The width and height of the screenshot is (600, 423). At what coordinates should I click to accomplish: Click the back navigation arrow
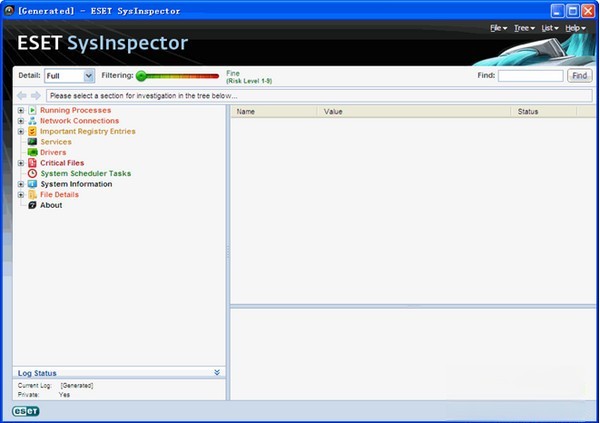[22, 95]
